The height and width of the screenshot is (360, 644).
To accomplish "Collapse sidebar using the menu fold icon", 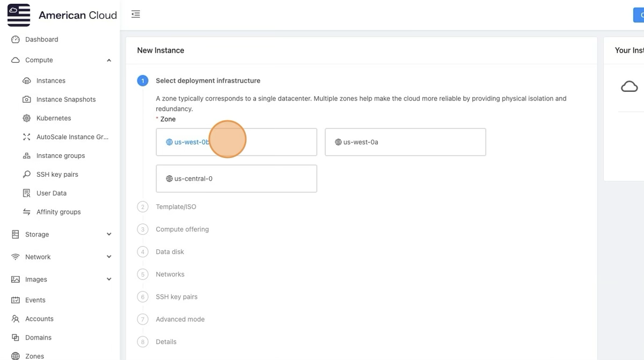I will pos(136,15).
